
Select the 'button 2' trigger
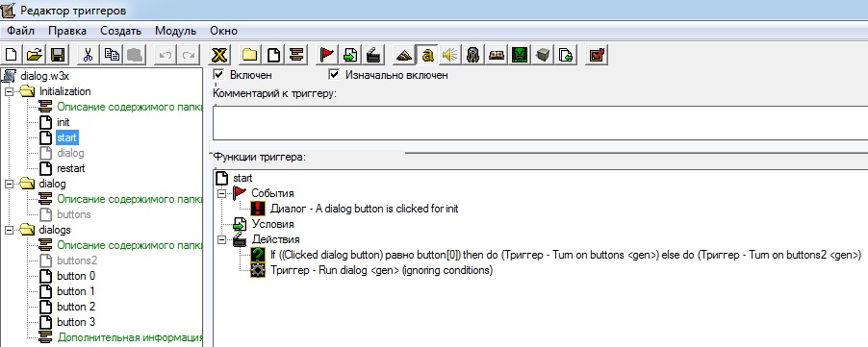(76, 307)
